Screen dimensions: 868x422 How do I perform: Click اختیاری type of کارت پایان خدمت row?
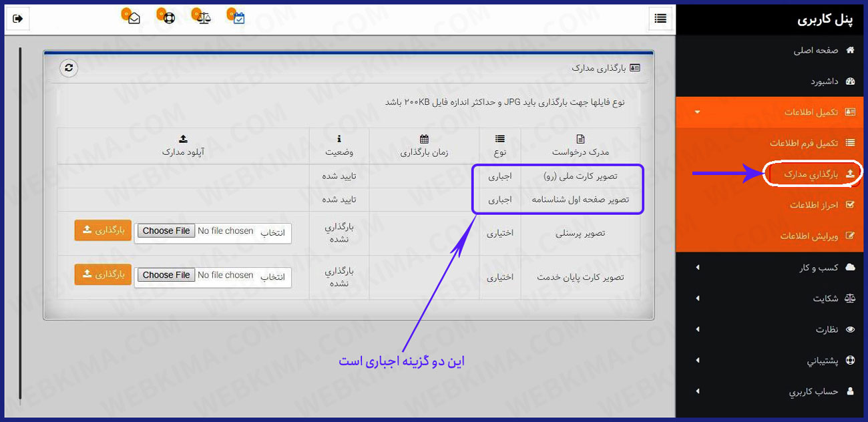point(500,277)
